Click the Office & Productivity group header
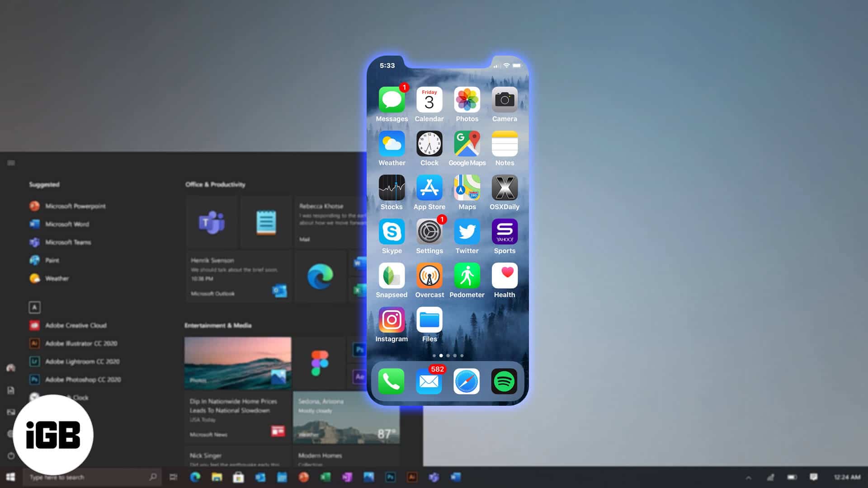 click(215, 184)
